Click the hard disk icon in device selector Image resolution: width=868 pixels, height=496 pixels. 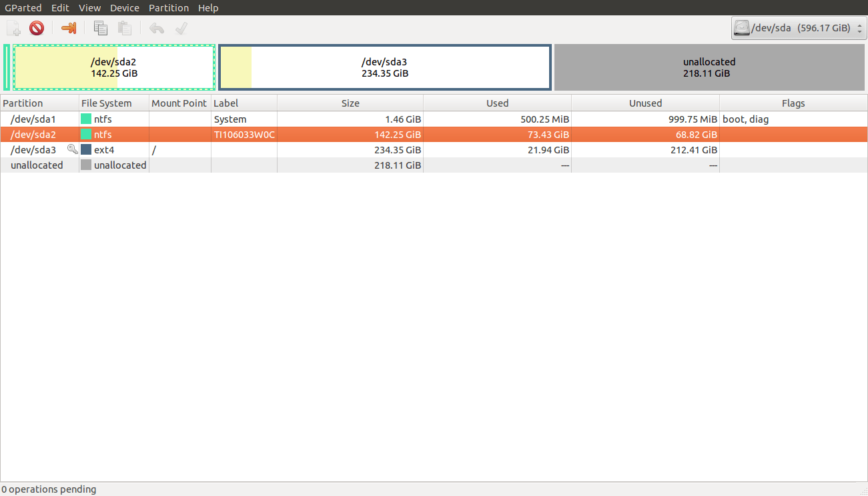pyautogui.click(x=743, y=27)
